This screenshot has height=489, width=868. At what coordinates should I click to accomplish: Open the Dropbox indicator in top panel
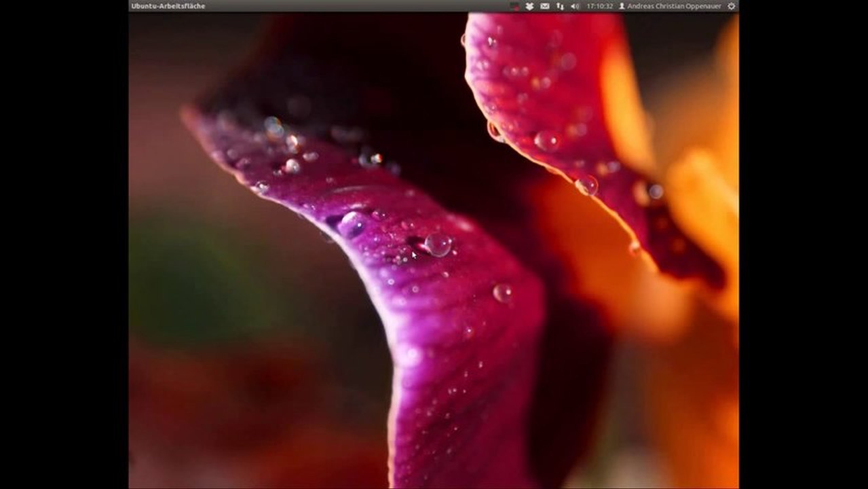pyautogui.click(x=529, y=6)
